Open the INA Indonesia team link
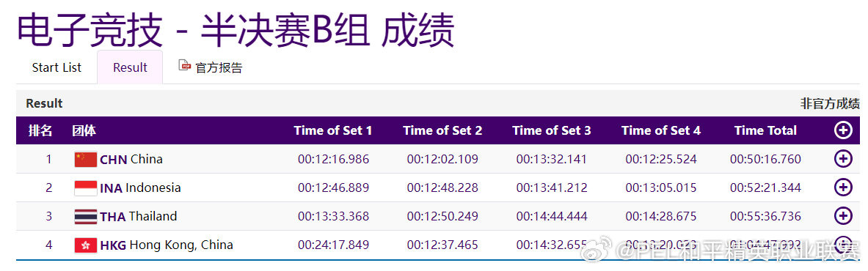The height and width of the screenshot is (271, 868). tap(140, 188)
